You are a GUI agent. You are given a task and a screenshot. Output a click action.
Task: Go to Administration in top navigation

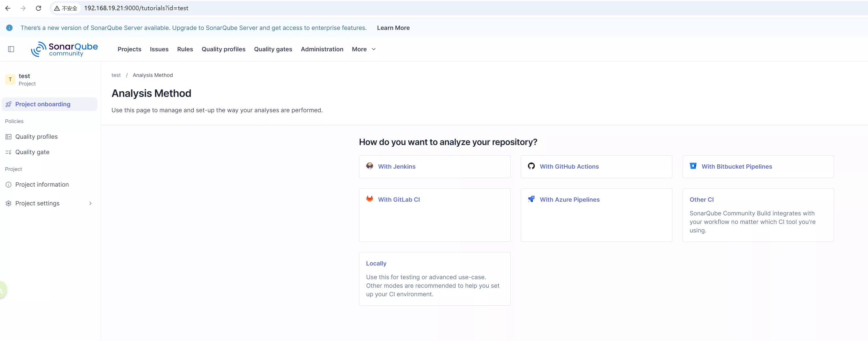click(x=322, y=49)
